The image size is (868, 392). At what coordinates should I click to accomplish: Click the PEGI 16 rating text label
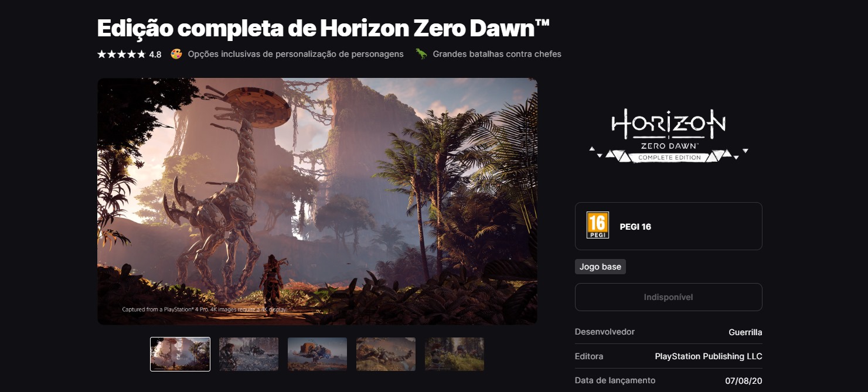(x=635, y=227)
